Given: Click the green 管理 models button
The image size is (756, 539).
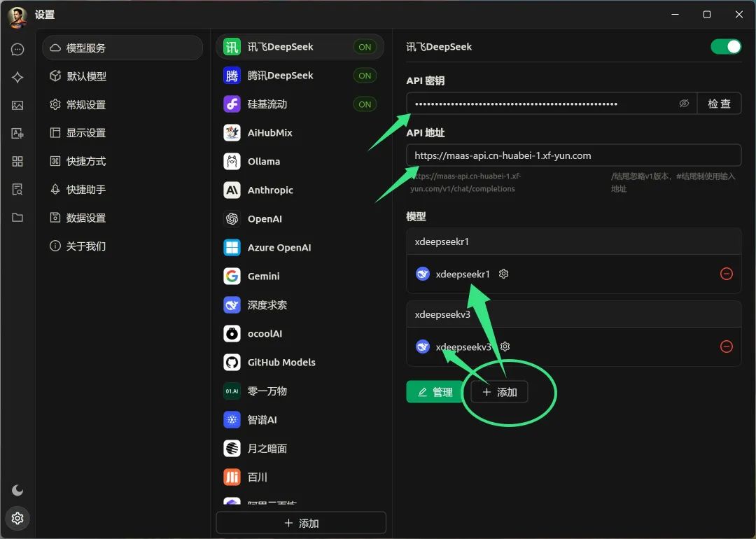Looking at the screenshot, I should 435,392.
